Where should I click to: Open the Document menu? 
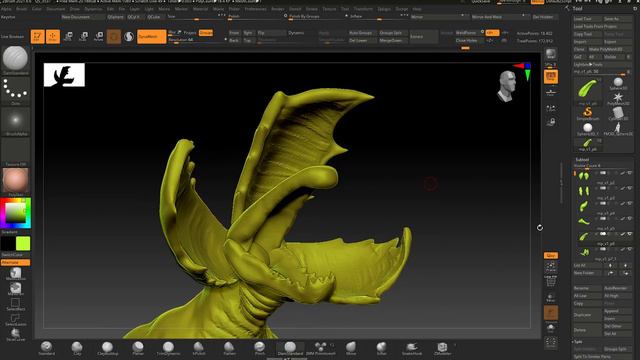[x=56, y=9]
